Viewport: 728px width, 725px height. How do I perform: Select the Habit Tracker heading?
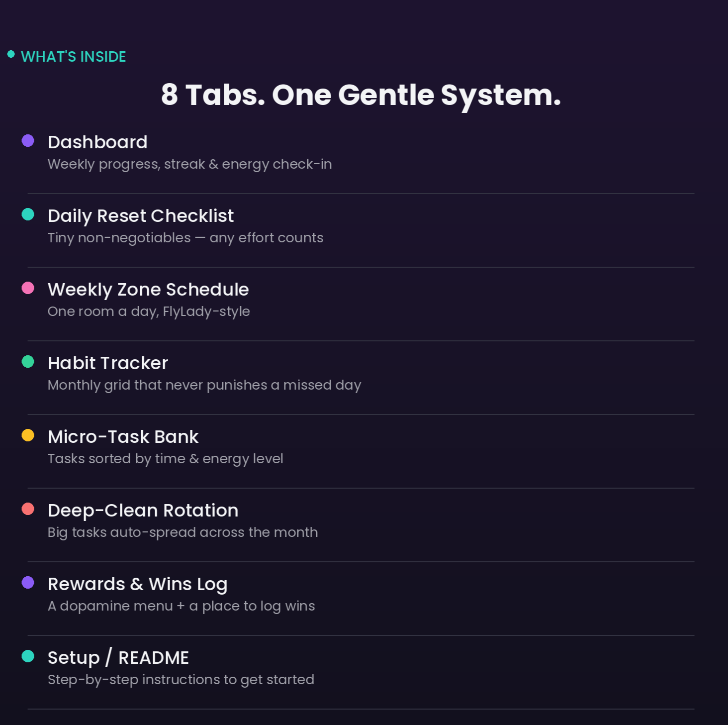108,363
